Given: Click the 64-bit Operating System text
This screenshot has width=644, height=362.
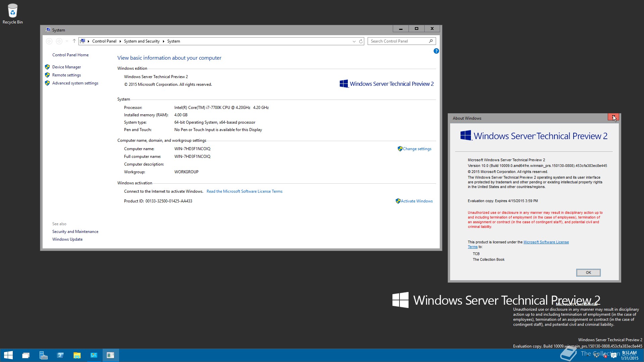Looking at the screenshot, I should click(215, 122).
